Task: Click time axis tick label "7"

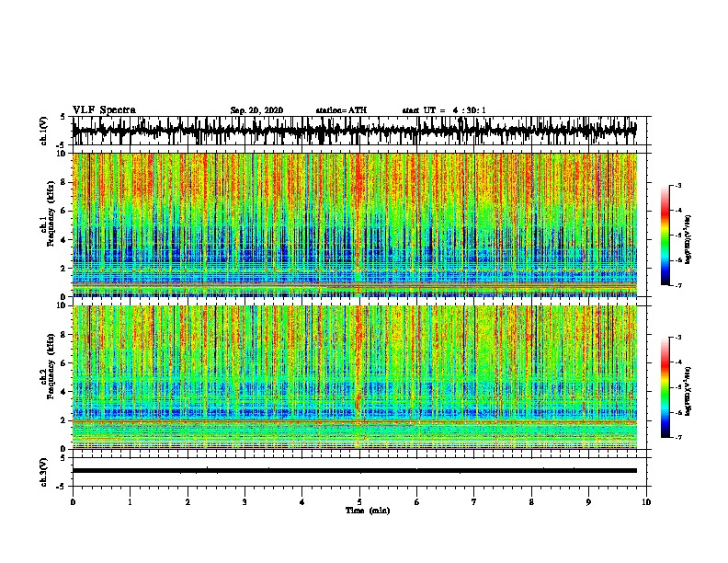Action: (x=474, y=502)
